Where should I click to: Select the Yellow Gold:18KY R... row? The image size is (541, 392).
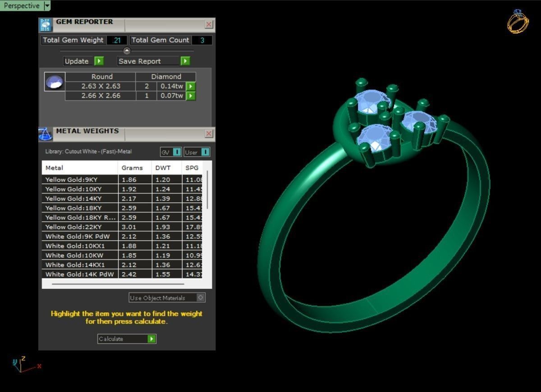click(122, 217)
